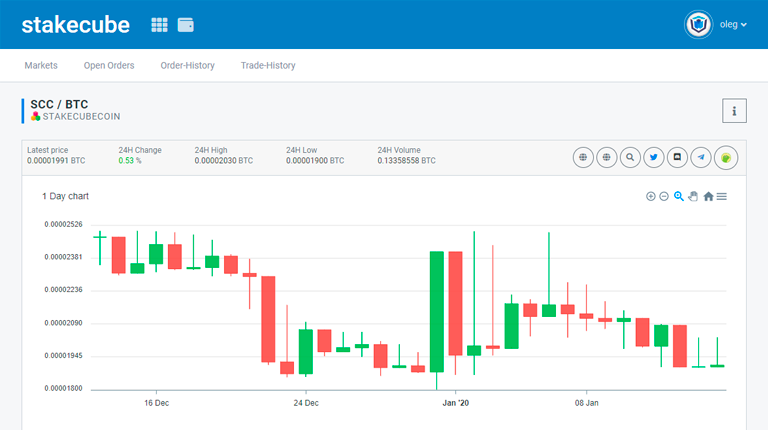The height and width of the screenshot is (430, 768).
Task: Click 24H High 0.00002030 BTC value
Action: click(x=224, y=161)
